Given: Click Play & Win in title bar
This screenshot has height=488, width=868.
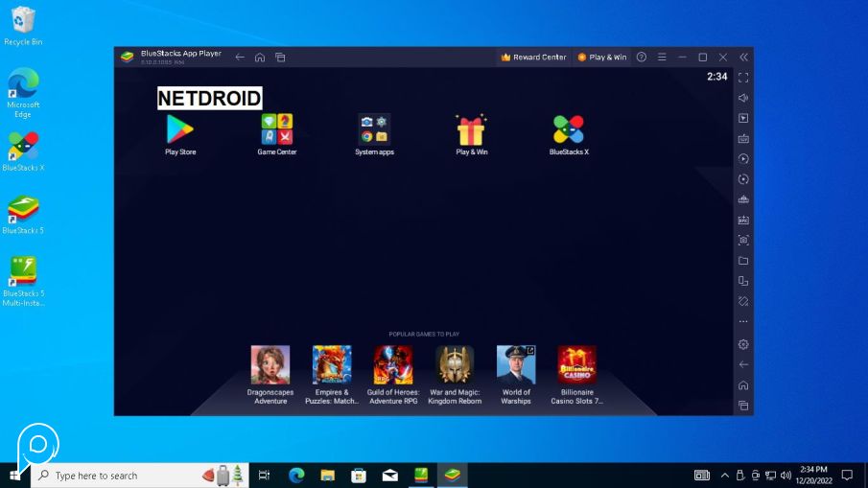Looking at the screenshot, I should [x=601, y=58].
